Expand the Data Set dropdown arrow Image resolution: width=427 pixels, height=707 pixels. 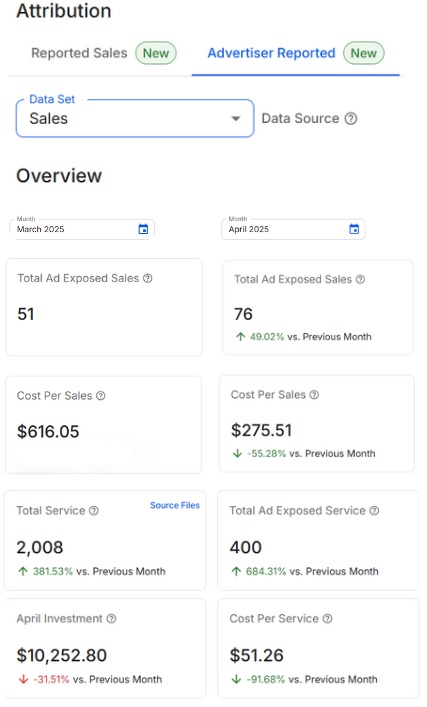235,119
